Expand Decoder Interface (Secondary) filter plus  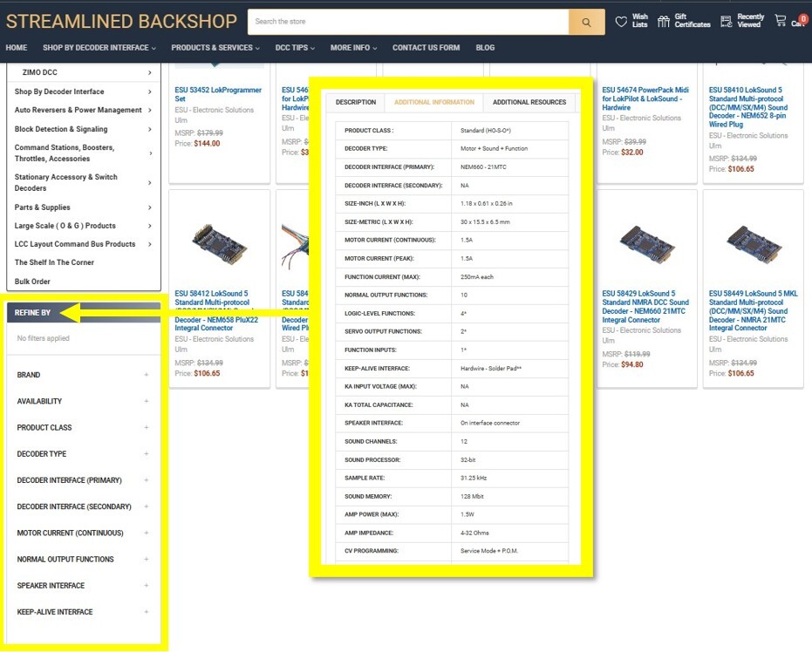[147, 506]
